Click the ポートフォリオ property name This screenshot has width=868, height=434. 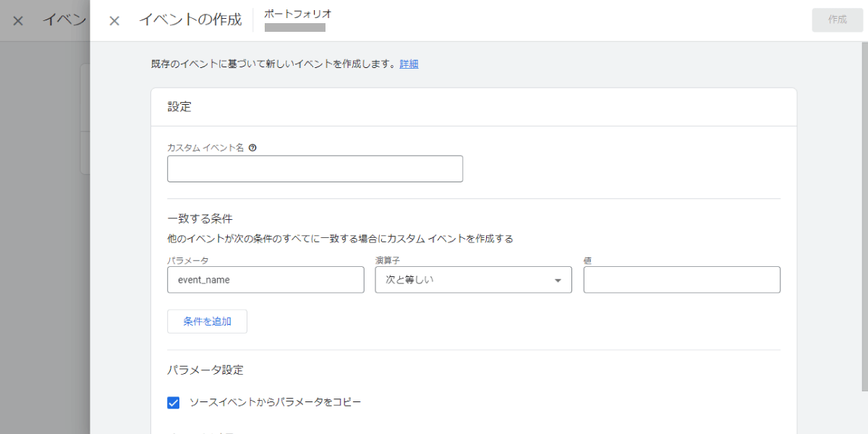(298, 14)
